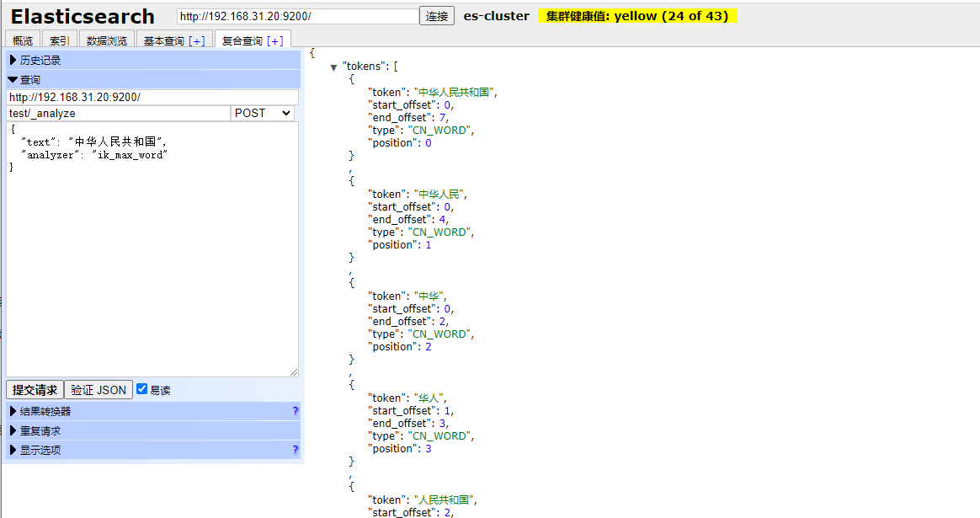Open the POST method dropdown
The height and width of the screenshot is (518, 980).
click(x=263, y=113)
